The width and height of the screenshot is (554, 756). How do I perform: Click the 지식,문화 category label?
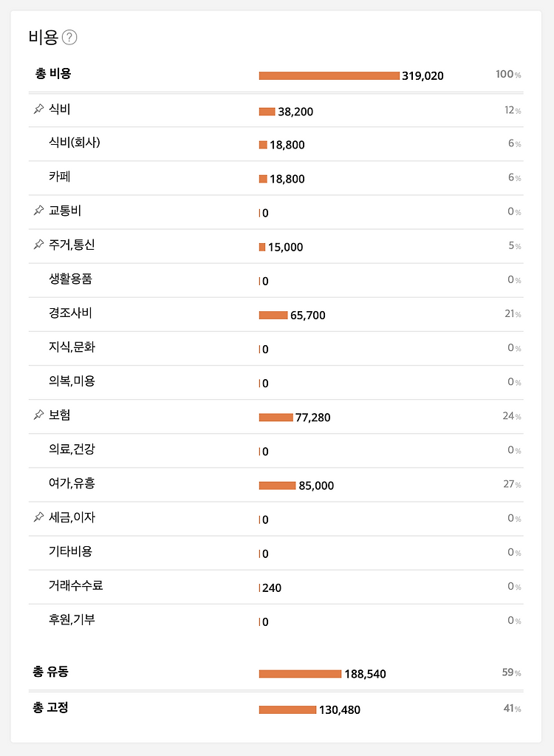72,347
